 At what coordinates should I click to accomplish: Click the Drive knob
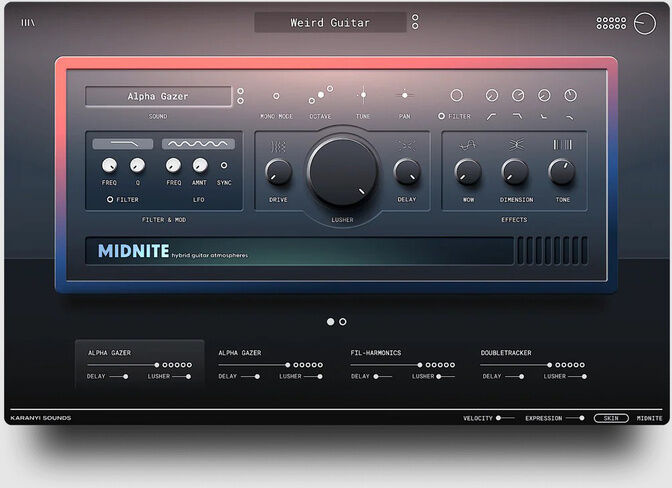click(279, 172)
